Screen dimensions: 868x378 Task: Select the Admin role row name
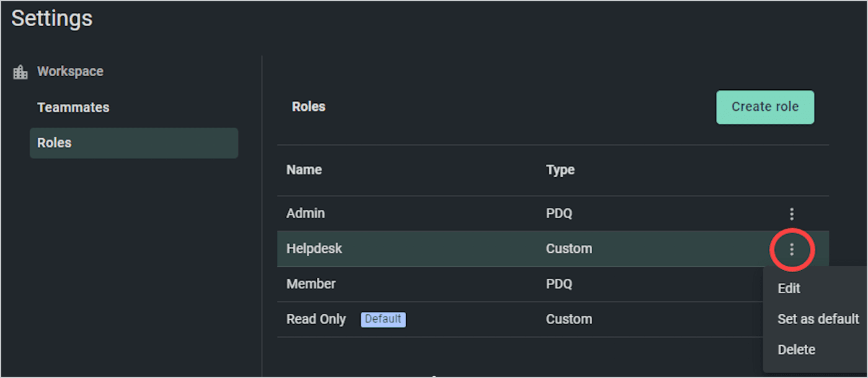(x=306, y=213)
